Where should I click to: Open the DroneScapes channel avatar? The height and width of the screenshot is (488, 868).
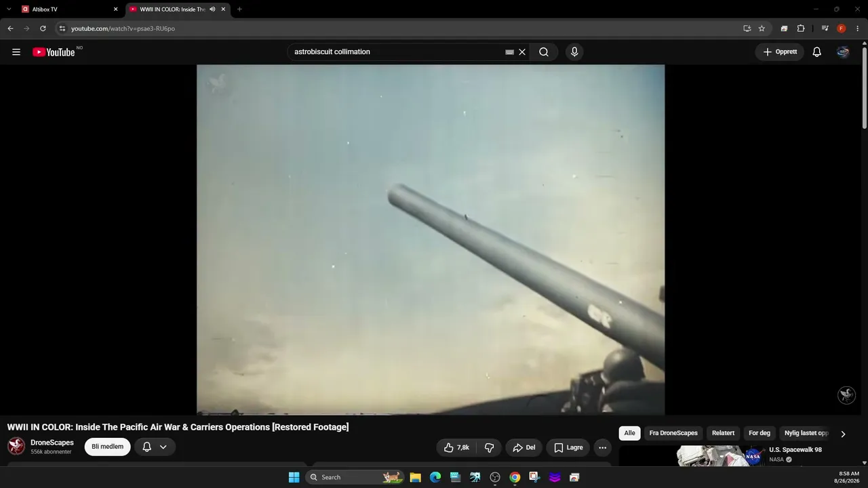16,446
